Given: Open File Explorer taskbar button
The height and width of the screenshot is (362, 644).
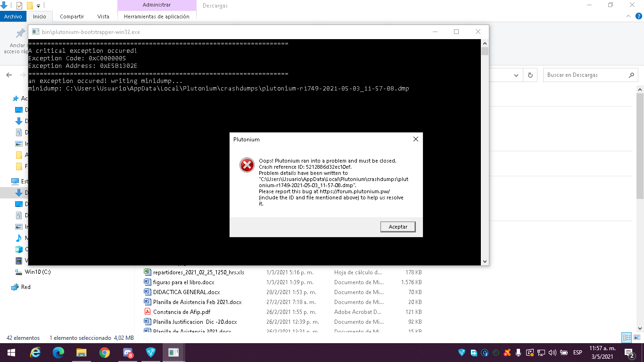Looking at the screenshot, I should coord(82,353).
